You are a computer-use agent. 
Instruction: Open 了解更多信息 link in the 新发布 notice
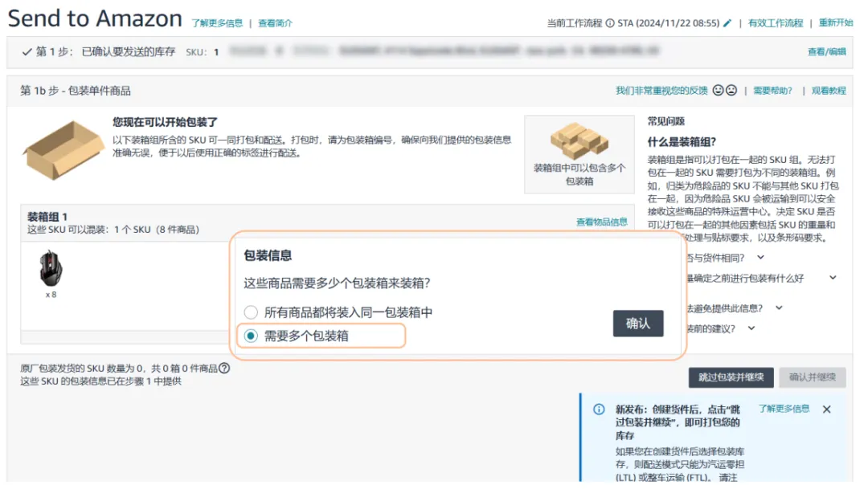pyautogui.click(x=784, y=409)
